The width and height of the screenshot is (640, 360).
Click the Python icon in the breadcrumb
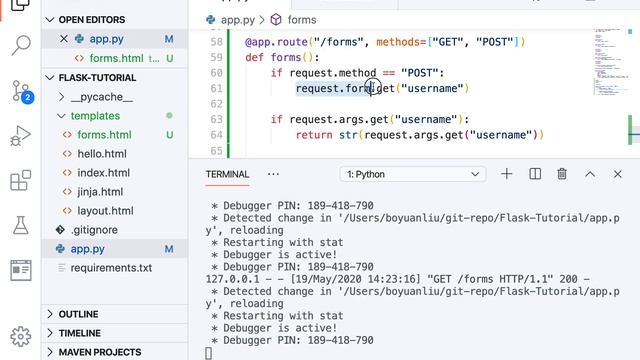(211, 20)
